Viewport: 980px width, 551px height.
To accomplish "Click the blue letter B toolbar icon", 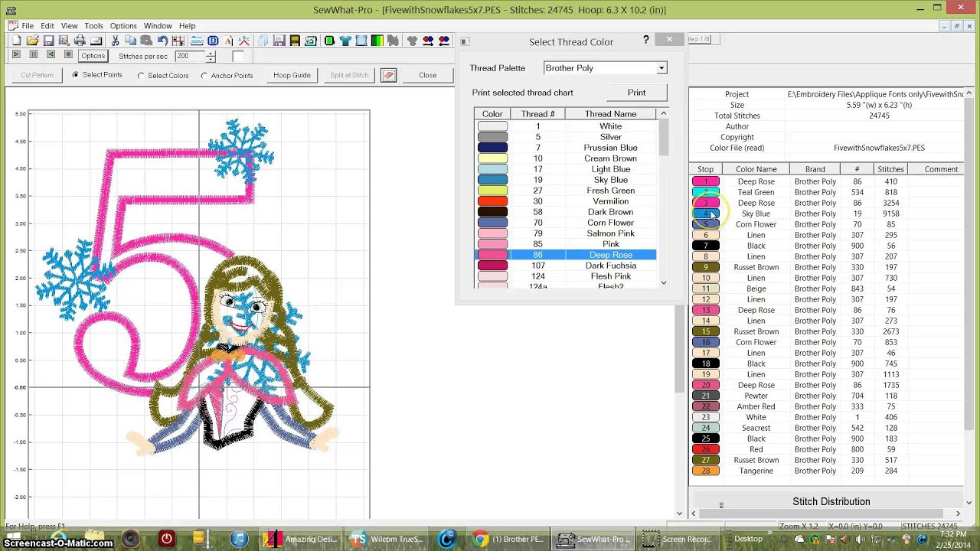I will tap(213, 41).
